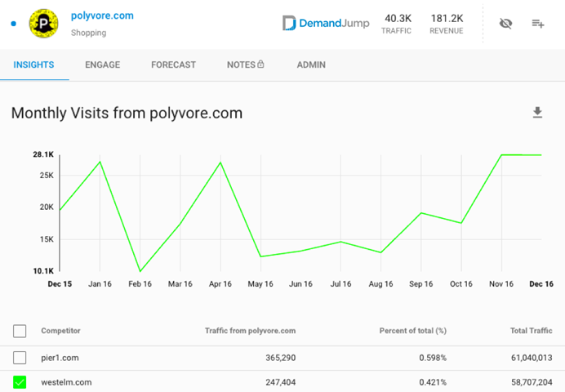This screenshot has height=392, width=565.
Task: Click the 365,290 traffic value
Action: [x=281, y=358]
